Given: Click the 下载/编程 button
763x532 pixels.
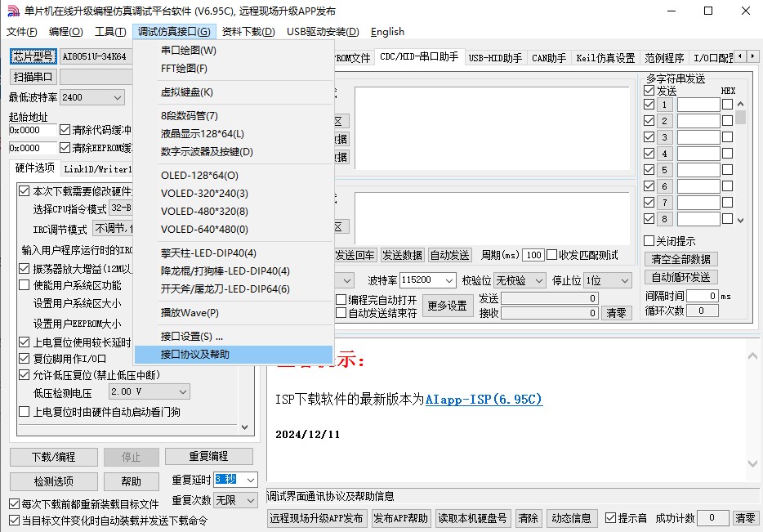Looking at the screenshot, I should pyautogui.click(x=54, y=457).
